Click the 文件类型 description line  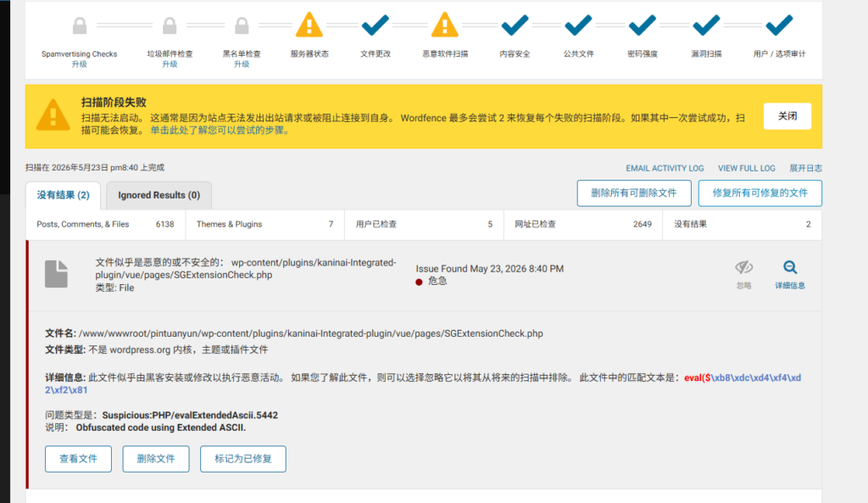tap(157, 350)
